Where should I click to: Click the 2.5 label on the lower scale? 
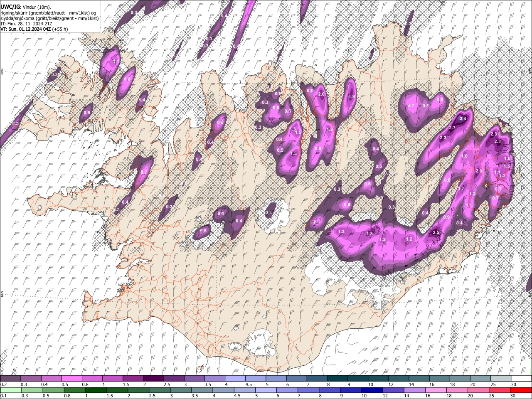coord(152,396)
